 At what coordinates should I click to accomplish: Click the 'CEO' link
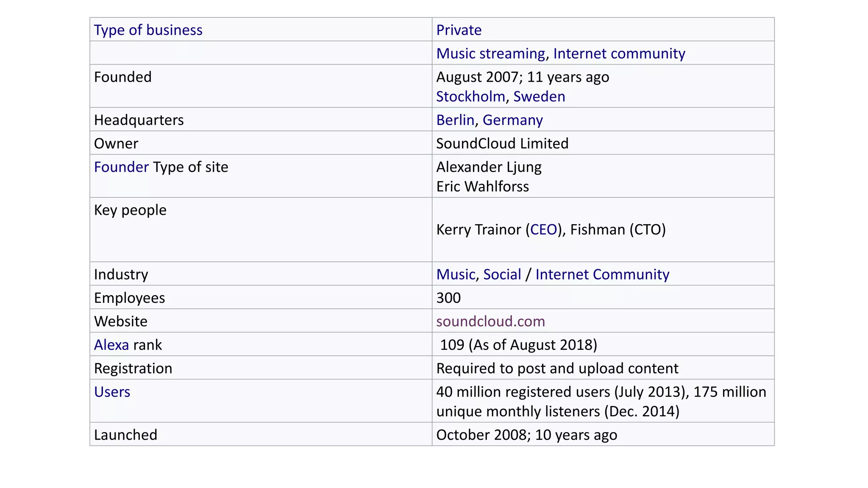pos(543,230)
